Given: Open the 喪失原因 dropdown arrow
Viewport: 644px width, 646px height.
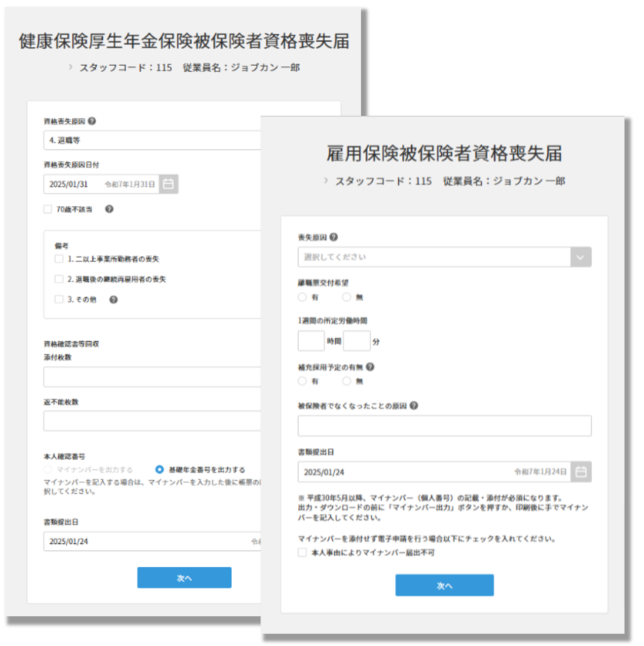Looking at the screenshot, I should pos(581,257).
